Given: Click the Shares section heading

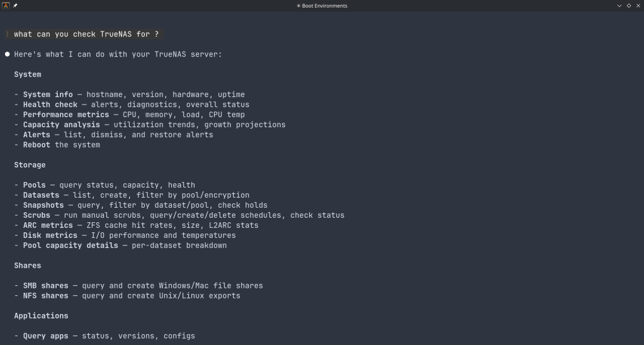Looking at the screenshot, I should 28,266.
